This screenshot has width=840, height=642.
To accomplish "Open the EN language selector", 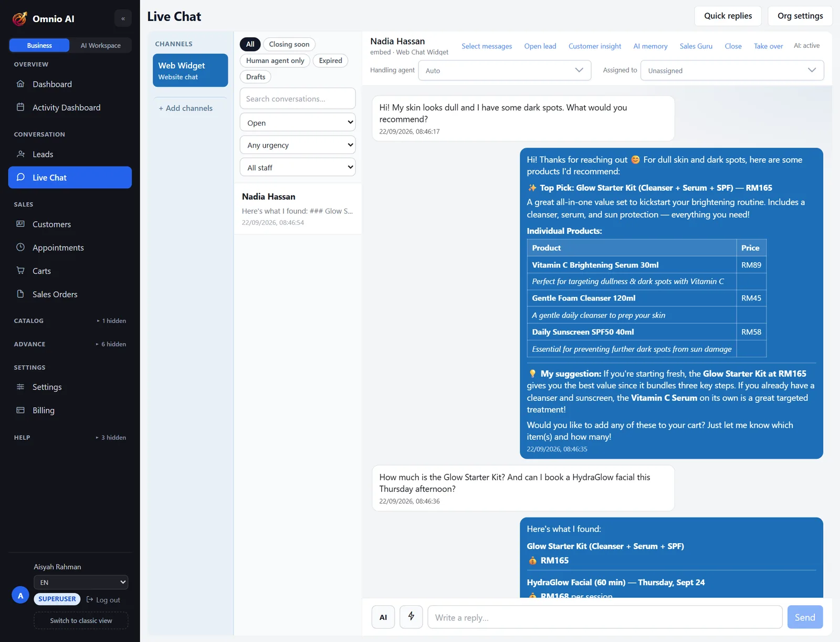I will tap(81, 582).
